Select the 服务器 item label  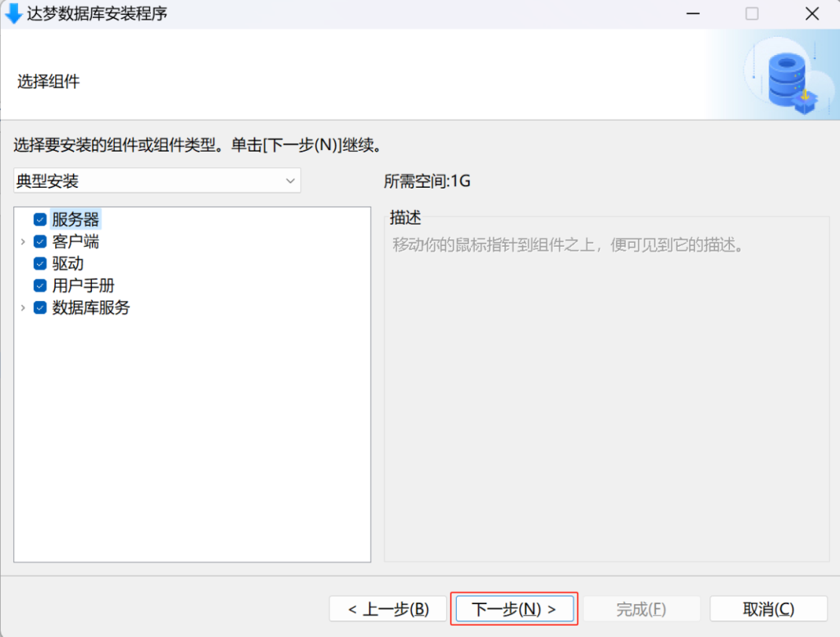75,220
